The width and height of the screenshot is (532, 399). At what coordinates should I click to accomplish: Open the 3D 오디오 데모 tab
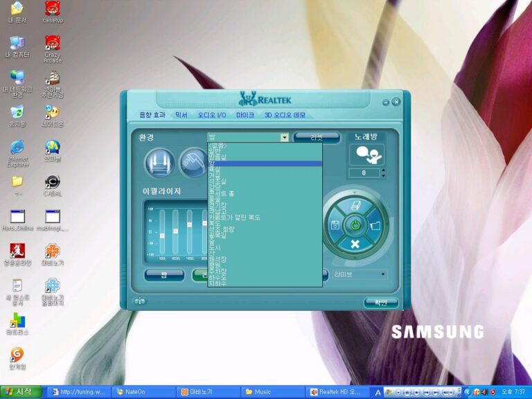coord(285,115)
